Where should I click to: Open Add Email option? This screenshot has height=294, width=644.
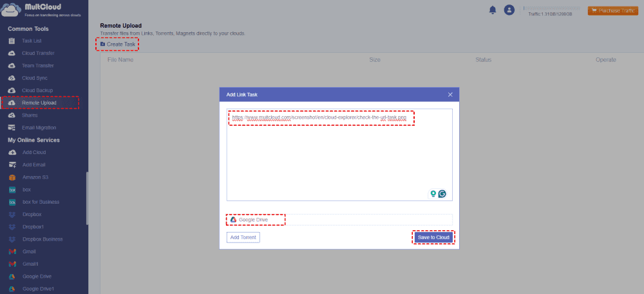click(34, 165)
